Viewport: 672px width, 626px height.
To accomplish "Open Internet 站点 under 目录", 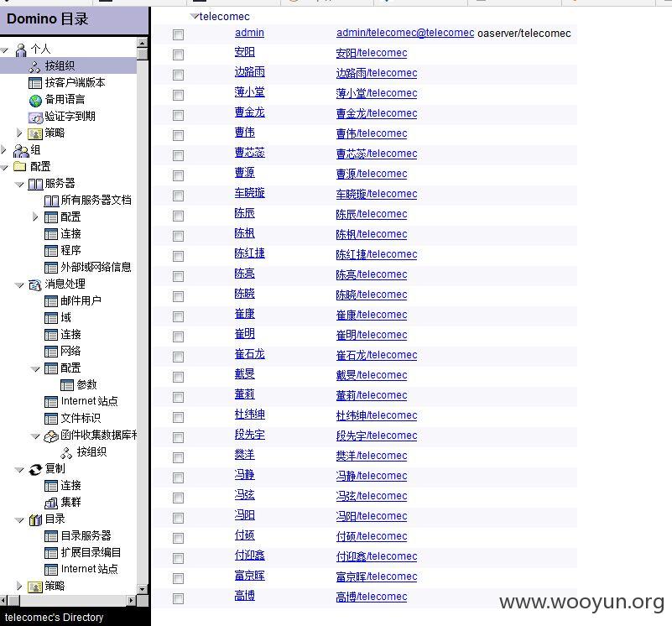I will 89,569.
